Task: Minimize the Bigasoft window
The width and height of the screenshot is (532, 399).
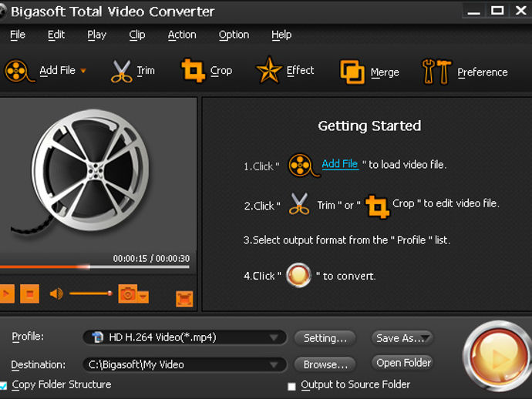Action: point(473,12)
